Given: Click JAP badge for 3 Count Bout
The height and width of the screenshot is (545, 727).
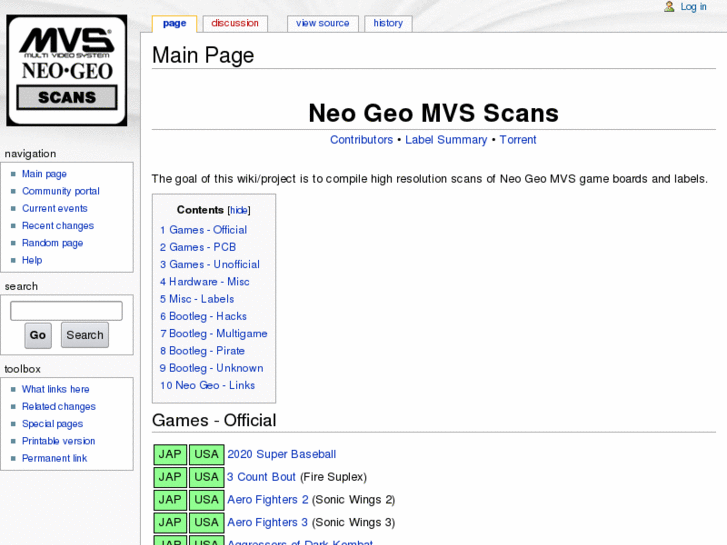Looking at the screenshot, I should pyautogui.click(x=170, y=477).
